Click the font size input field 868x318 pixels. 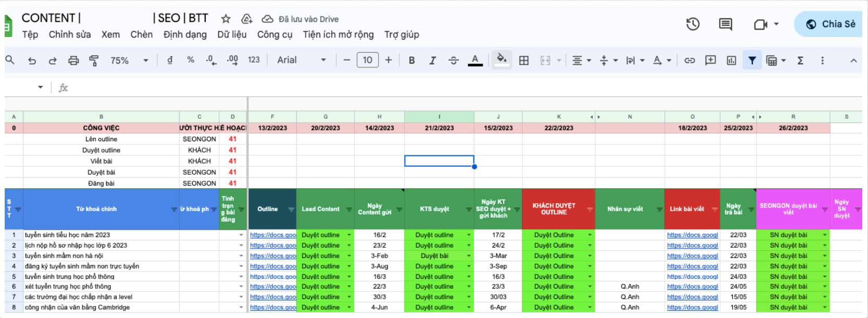point(368,60)
